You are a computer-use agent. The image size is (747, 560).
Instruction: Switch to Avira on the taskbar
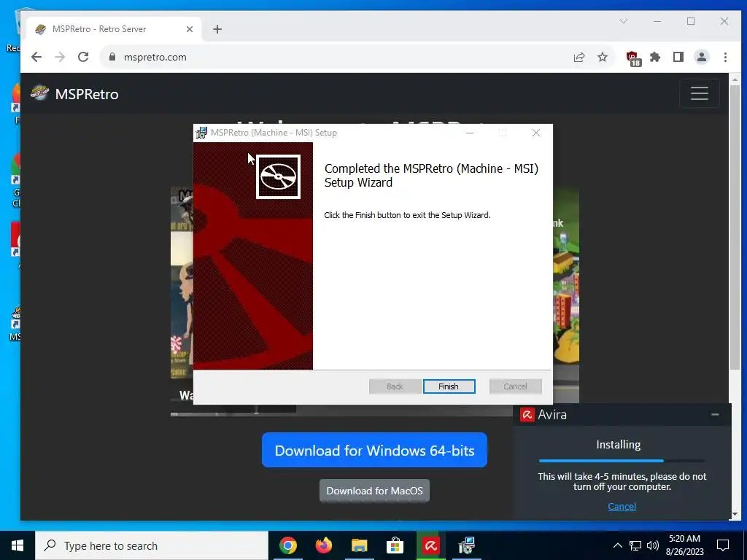coord(430,545)
